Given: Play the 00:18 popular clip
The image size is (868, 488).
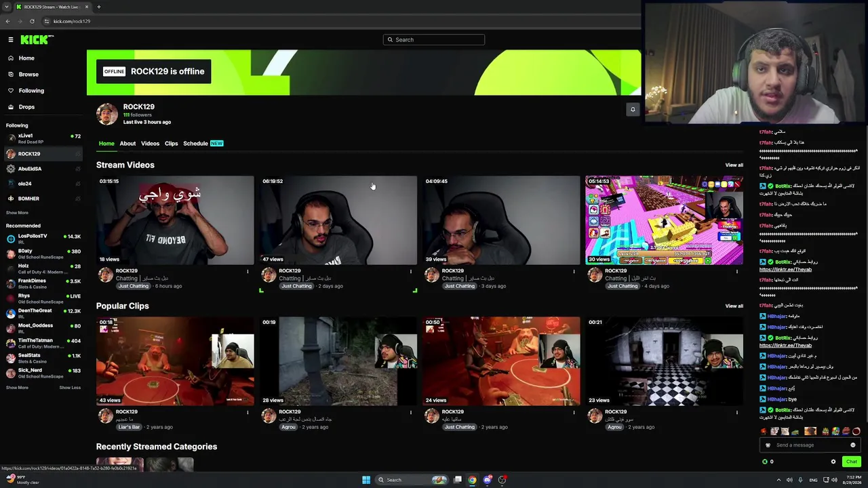Looking at the screenshot, I should coord(175,361).
